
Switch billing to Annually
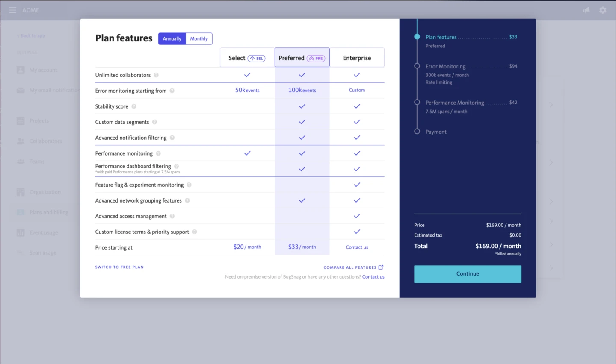(172, 38)
